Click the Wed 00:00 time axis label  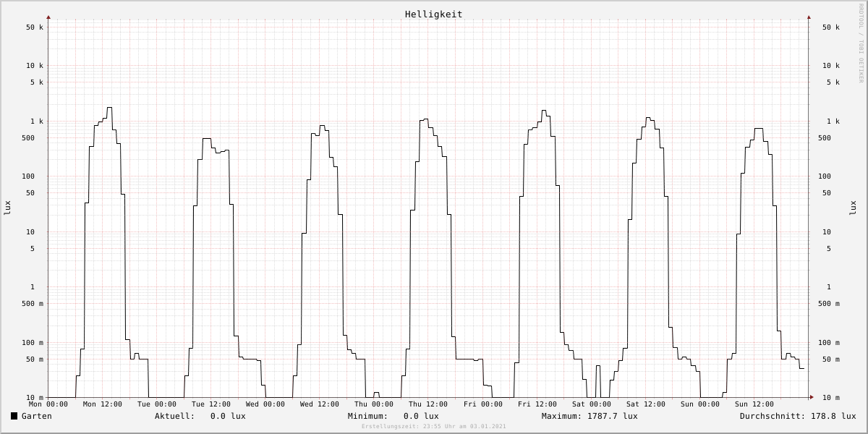click(265, 404)
